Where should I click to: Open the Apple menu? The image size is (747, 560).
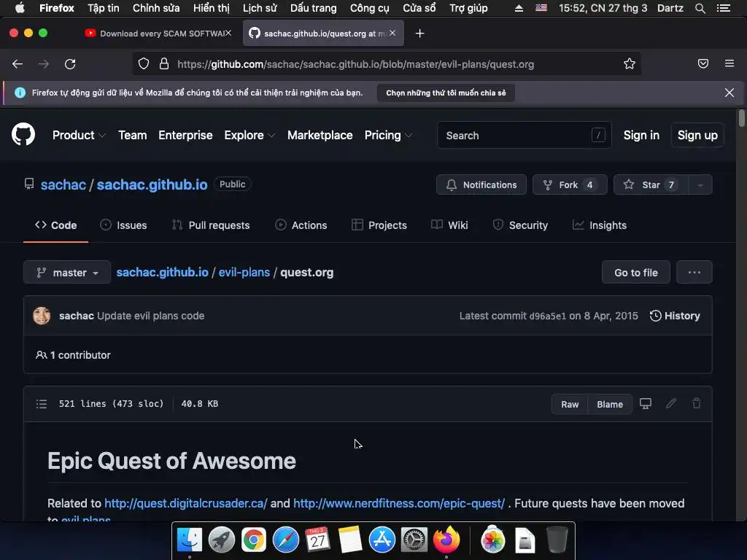click(20, 8)
